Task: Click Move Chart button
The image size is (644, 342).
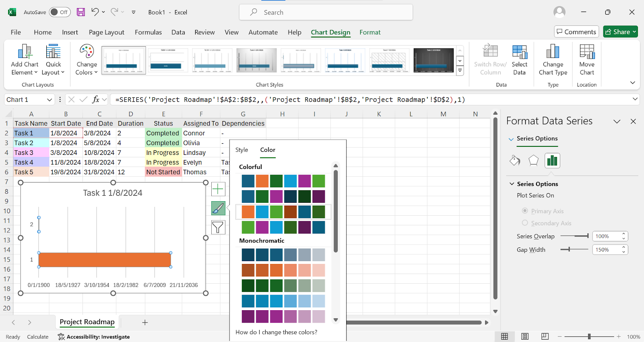Action: [x=587, y=60]
